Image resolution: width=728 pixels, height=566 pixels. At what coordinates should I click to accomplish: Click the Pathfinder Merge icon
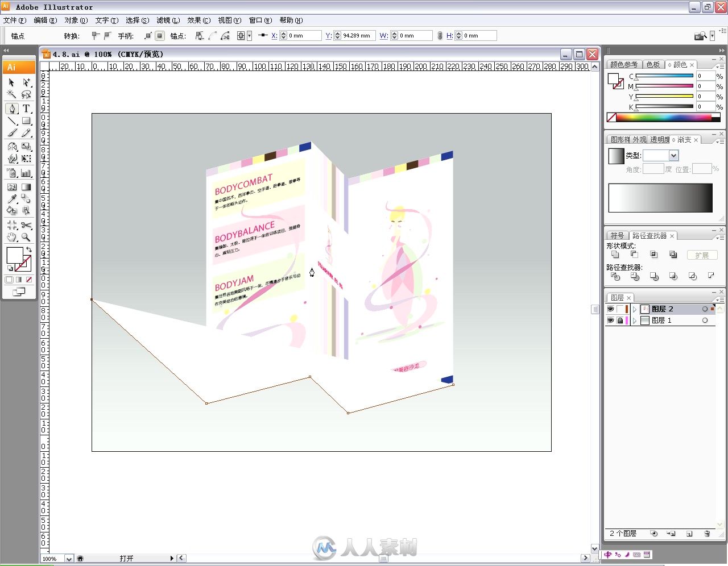pyautogui.click(x=653, y=276)
